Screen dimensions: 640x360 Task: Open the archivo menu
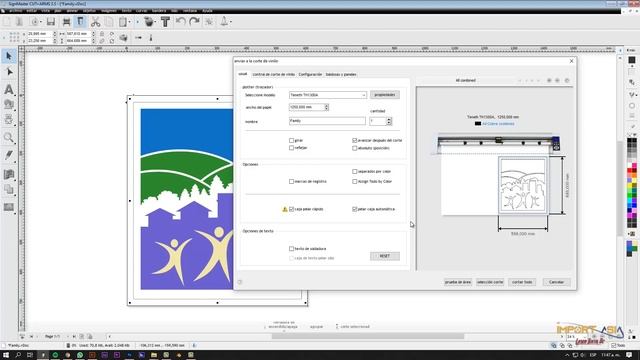(x=16, y=11)
